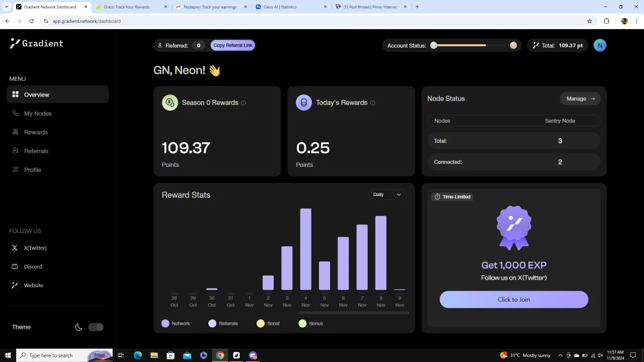Click the Time-Limited tag

(x=452, y=197)
